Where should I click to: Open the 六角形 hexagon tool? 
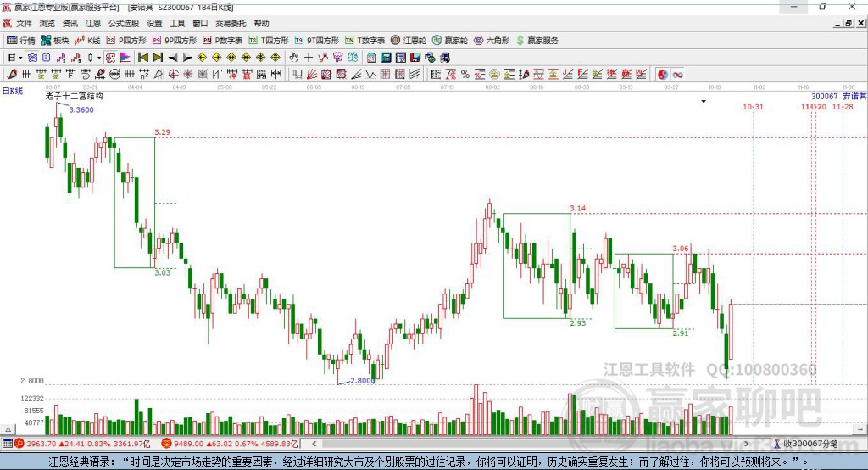pos(492,41)
